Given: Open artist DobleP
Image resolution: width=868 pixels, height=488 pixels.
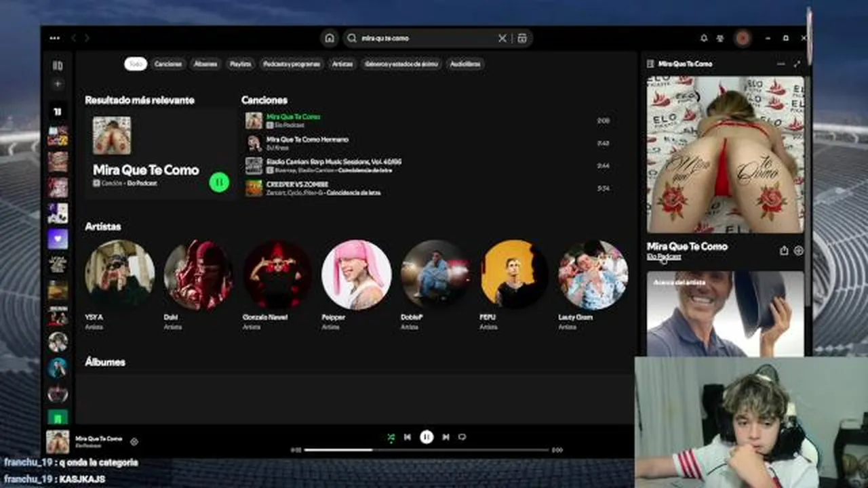Looking at the screenshot, I should click(x=435, y=274).
